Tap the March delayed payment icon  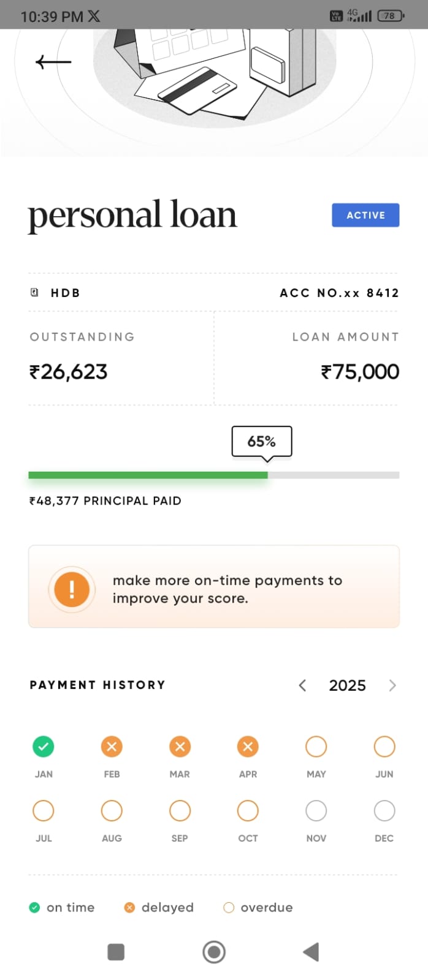180,747
